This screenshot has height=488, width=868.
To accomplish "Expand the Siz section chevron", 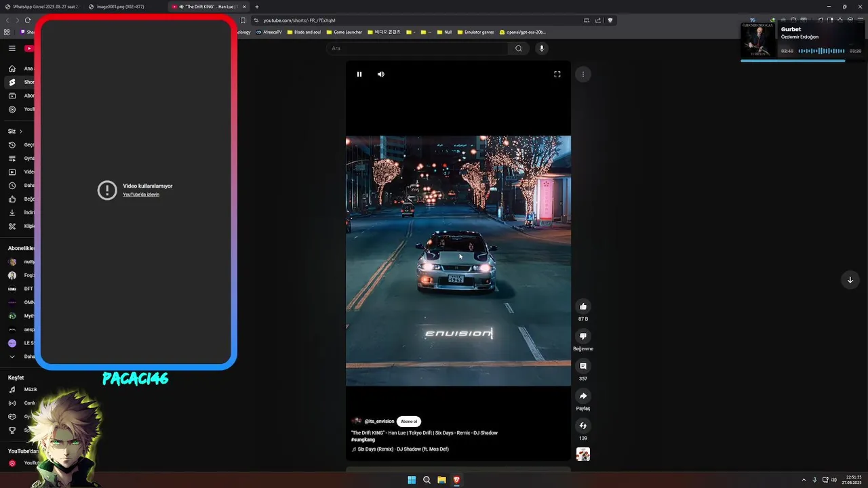I will tap(21, 131).
